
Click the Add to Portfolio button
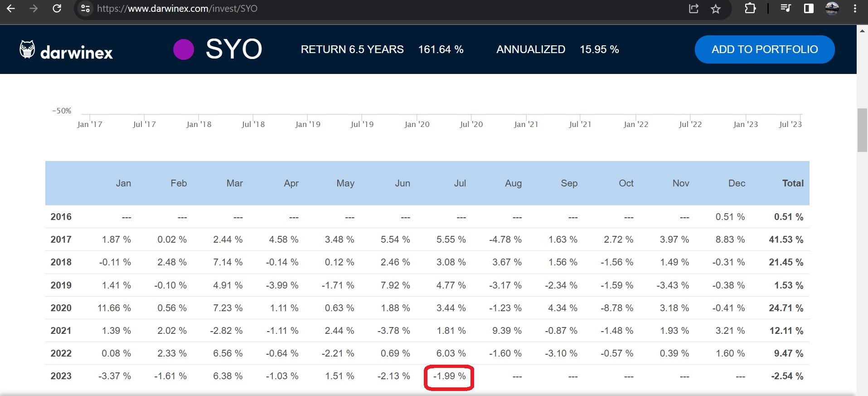point(764,49)
